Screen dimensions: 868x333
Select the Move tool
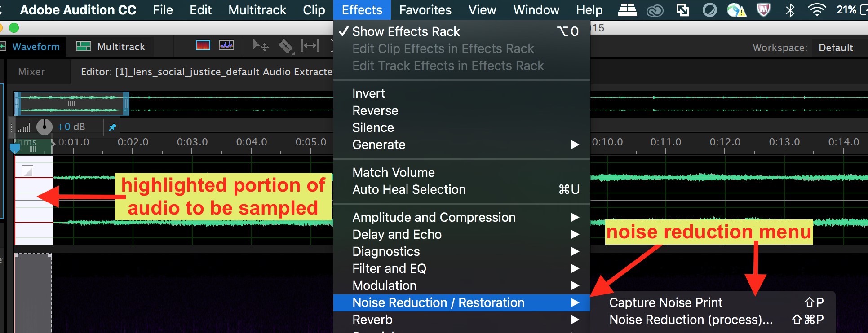click(261, 46)
